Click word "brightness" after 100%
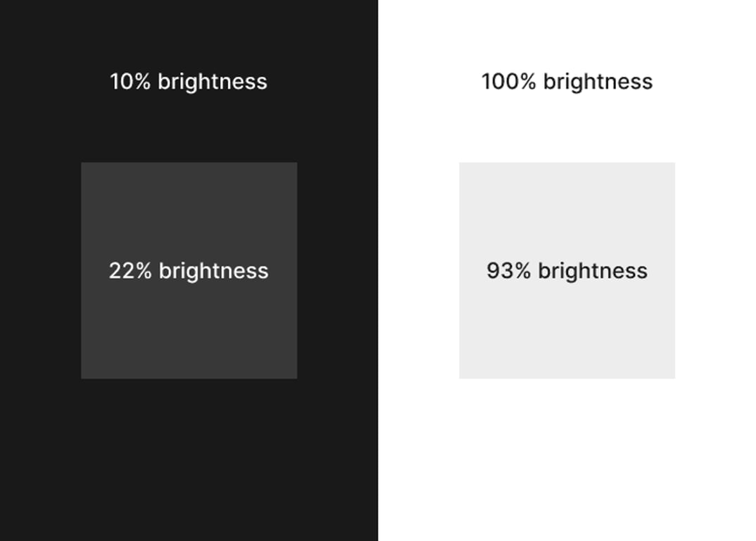This screenshot has width=756, height=541. click(x=598, y=82)
